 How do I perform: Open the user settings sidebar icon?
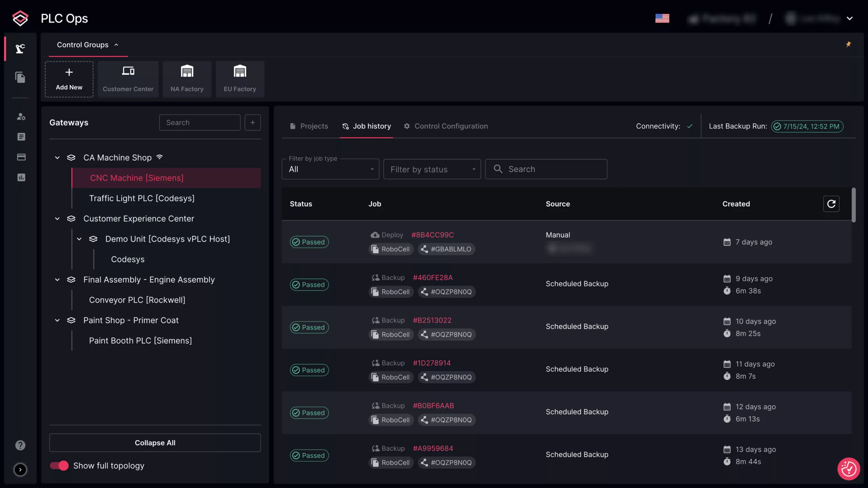21,117
